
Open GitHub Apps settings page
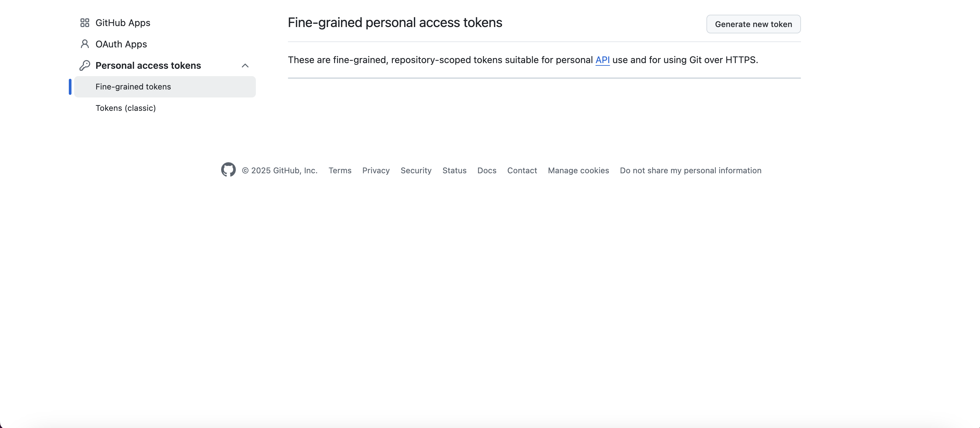[x=123, y=23]
